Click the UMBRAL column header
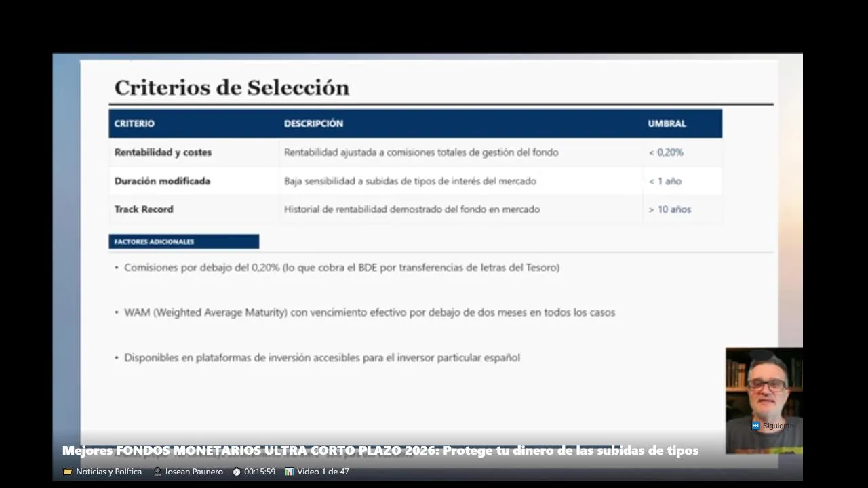 point(667,124)
